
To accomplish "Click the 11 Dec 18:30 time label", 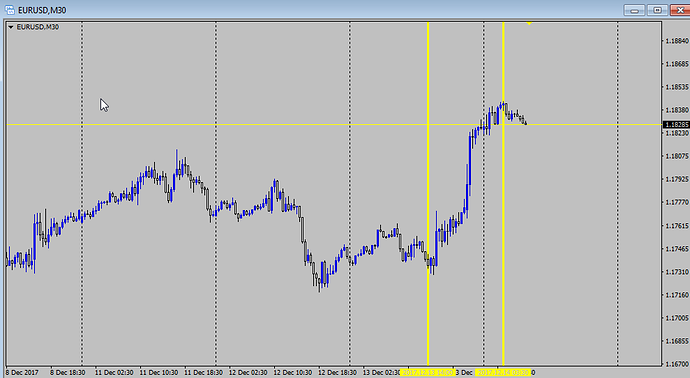I will point(203,373).
